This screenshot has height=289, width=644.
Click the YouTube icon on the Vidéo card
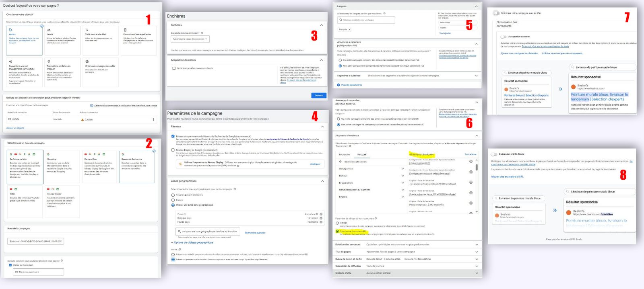click(11, 189)
